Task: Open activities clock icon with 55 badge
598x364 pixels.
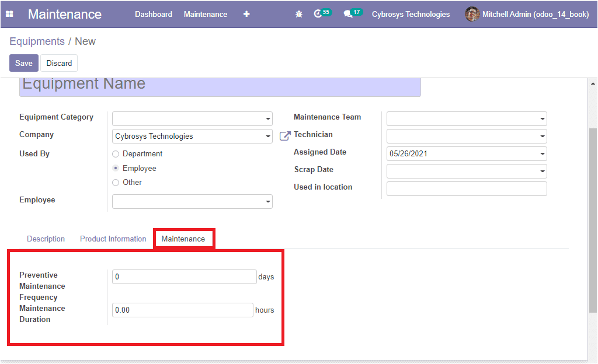Action: coord(318,14)
